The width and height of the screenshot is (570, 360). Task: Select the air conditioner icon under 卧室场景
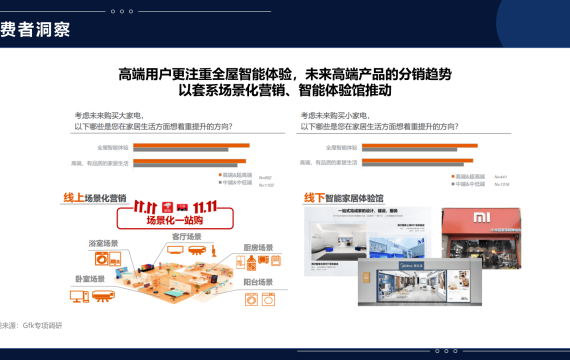coord(103,296)
